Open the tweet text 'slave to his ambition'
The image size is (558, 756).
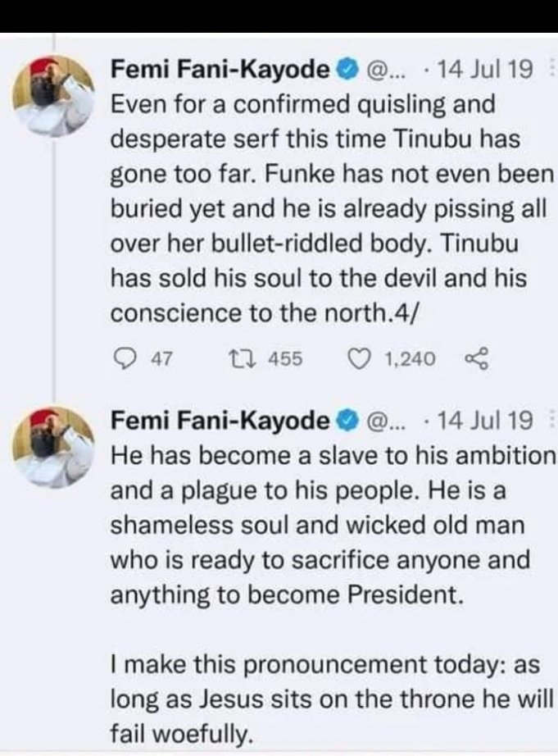[x=328, y=525]
